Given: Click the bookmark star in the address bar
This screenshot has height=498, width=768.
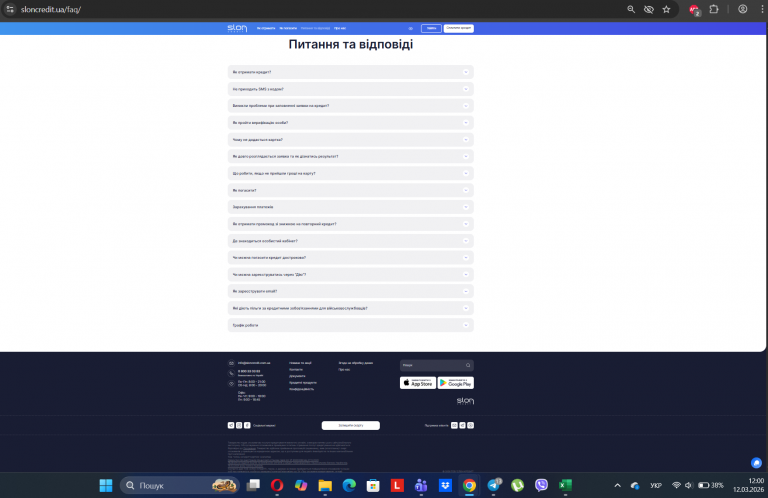Looking at the screenshot, I should click(x=666, y=9).
